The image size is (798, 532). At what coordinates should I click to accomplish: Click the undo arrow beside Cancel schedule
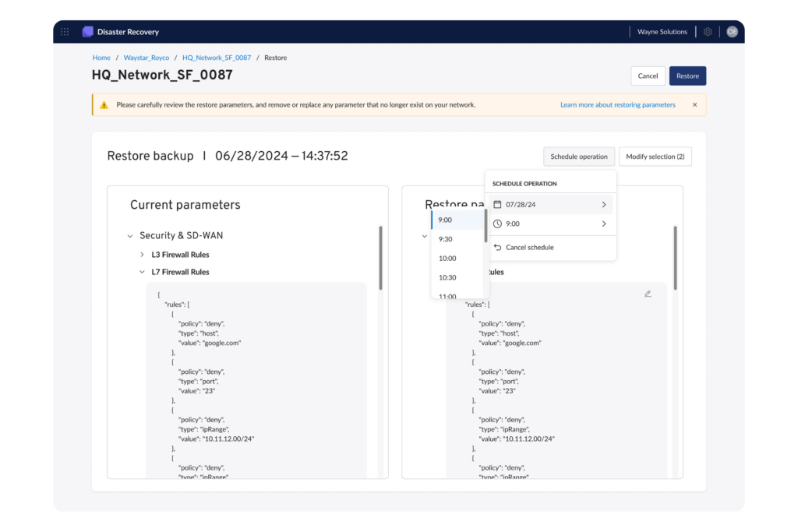tap(499, 248)
